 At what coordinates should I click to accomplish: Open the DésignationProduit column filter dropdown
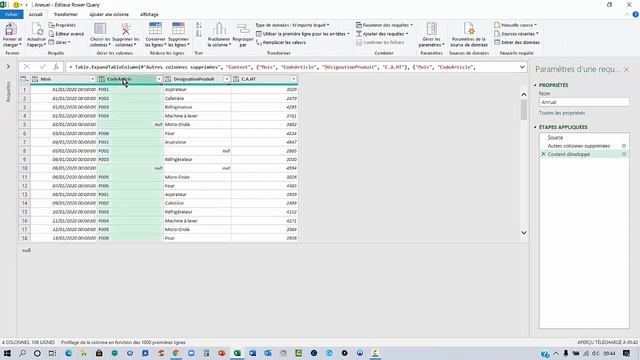[x=227, y=79]
